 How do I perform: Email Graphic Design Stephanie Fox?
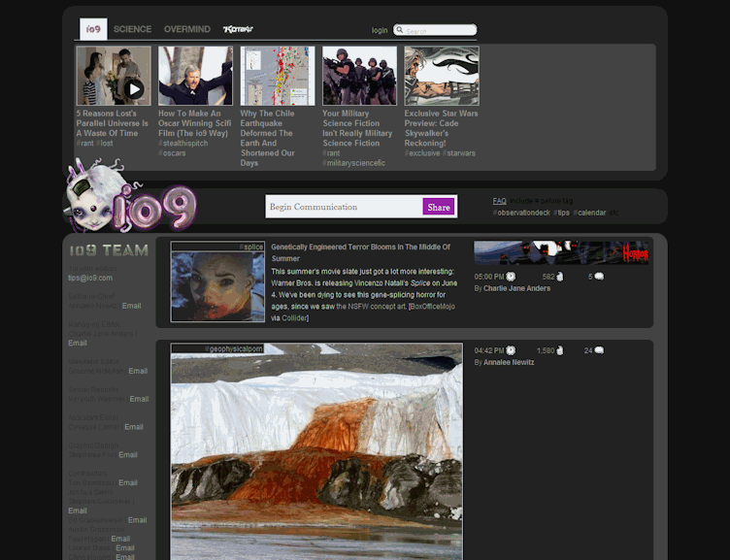coord(128,455)
